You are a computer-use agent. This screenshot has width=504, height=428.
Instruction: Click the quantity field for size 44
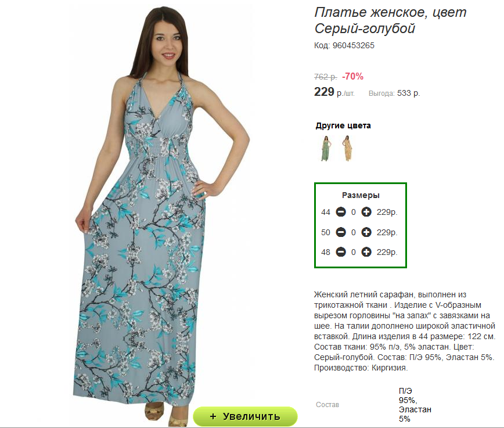[353, 212]
